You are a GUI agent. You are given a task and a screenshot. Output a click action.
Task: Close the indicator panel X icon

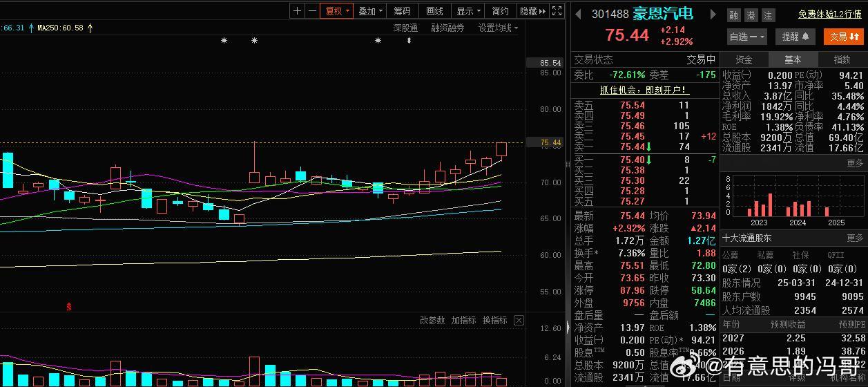(519, 321)
